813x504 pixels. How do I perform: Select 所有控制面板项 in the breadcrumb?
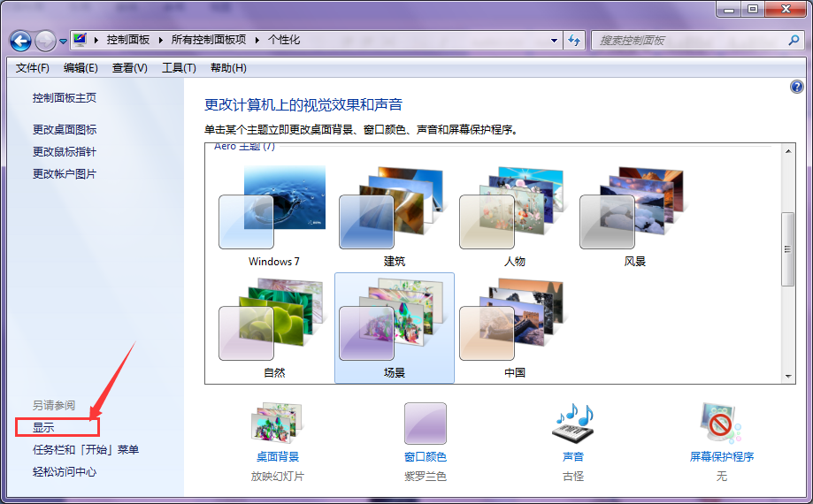point(209,40)
